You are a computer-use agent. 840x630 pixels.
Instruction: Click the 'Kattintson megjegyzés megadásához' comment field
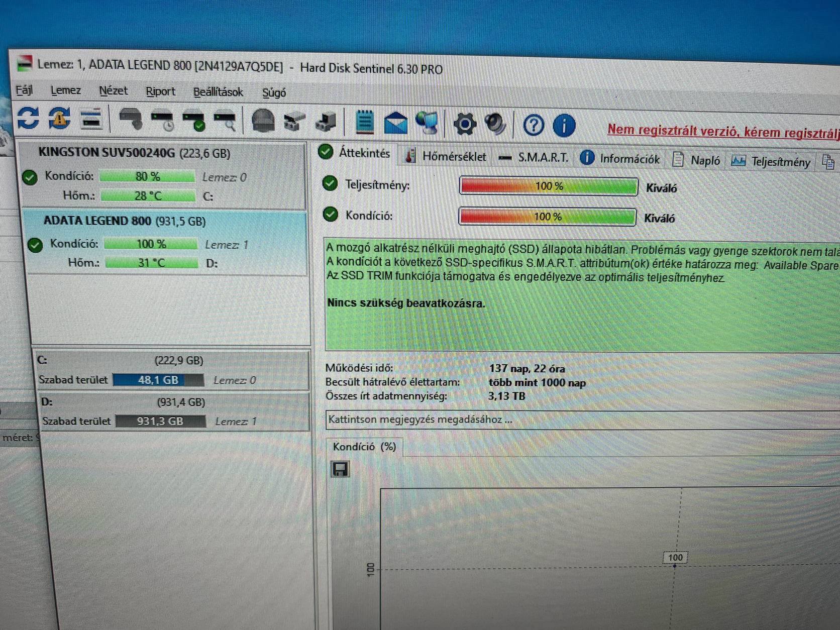(x=583, y=420)
